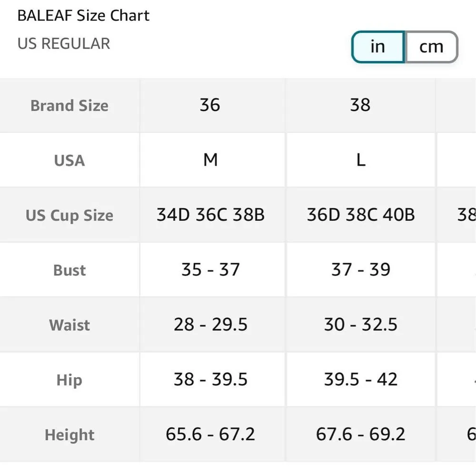Select height range 65.6 - 67.2

click(212, 435)
